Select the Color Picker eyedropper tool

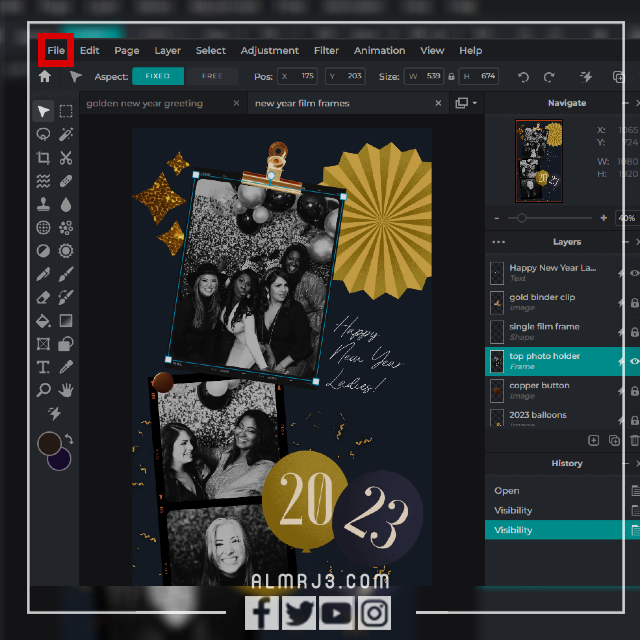[x=66, y=367]
